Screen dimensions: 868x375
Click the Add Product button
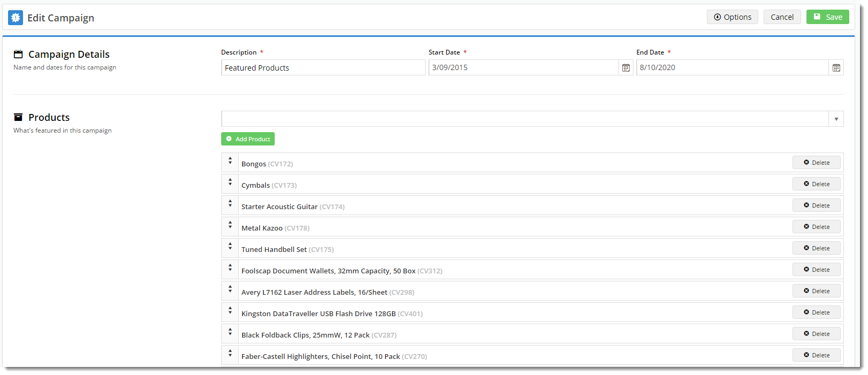(x=248, y=139)
